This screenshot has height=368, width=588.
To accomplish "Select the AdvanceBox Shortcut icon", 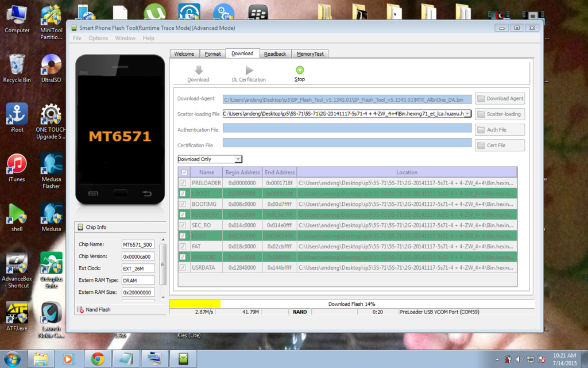I will point(17,270).
